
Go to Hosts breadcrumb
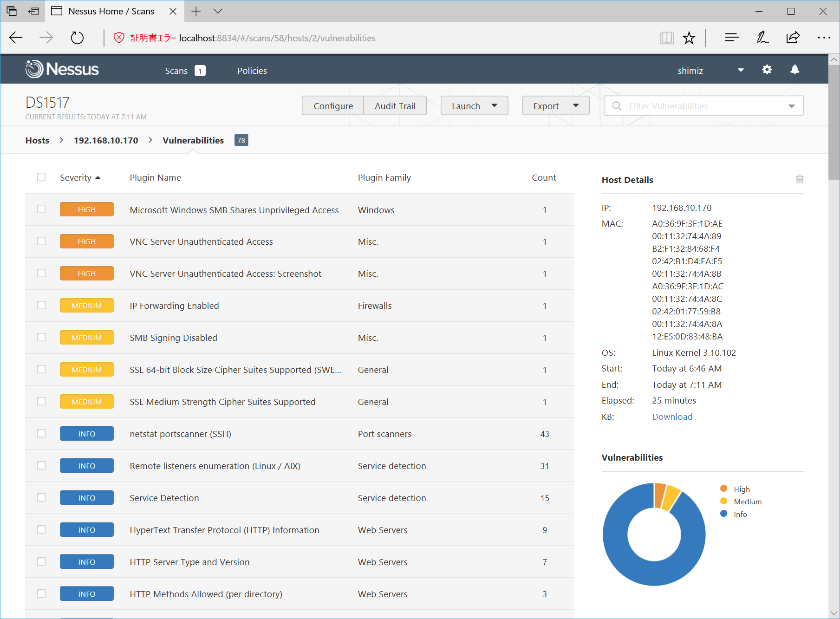pos(37,140)
